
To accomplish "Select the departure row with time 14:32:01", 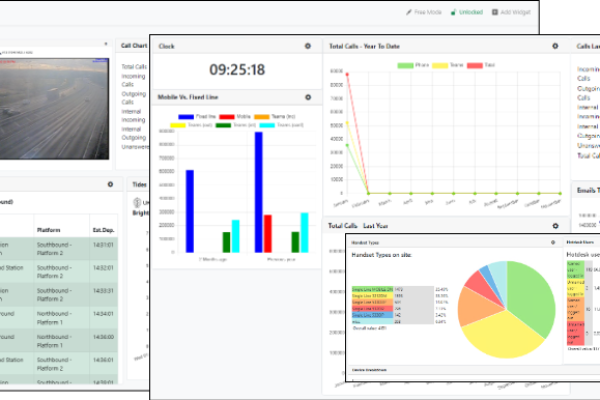I will point(59,272).
